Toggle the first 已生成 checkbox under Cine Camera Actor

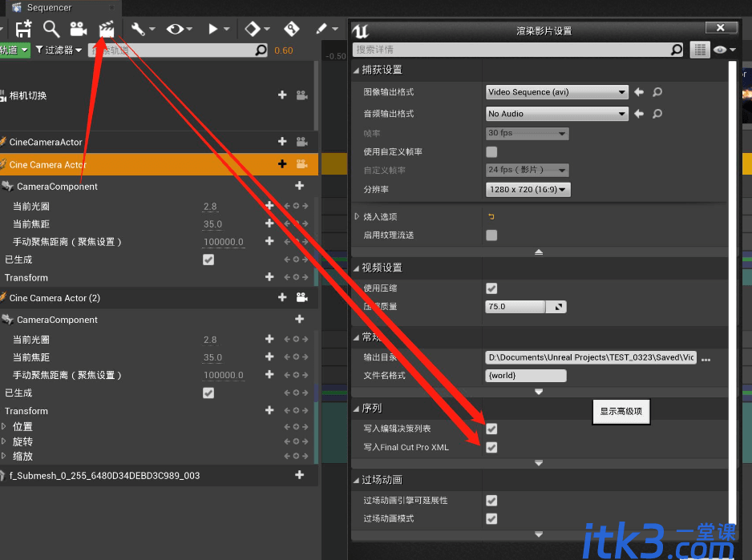pos(208,260)
